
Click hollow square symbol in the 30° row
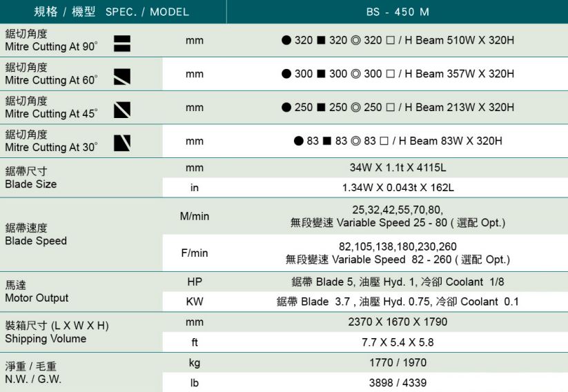pos(385,141)
